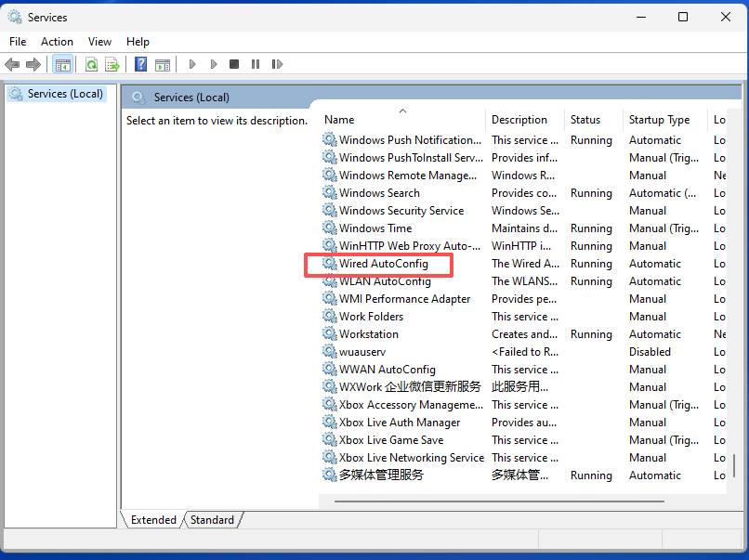Sort list by Startup Type column header

click(x=659, y=120)
